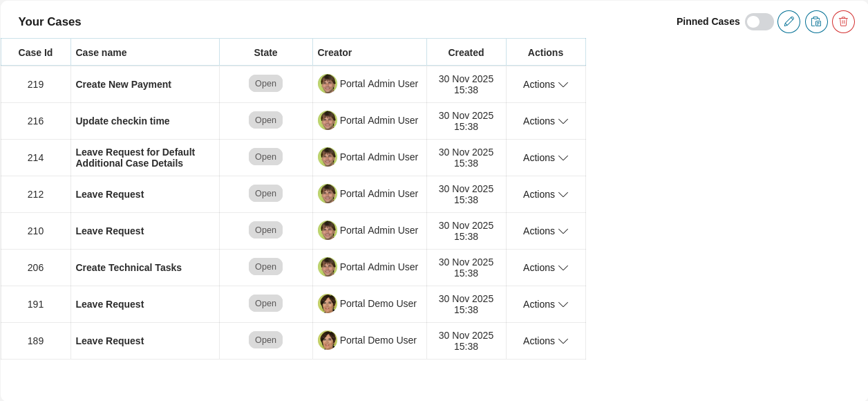Click creator avatar for case 219
868x401 pixels.
pyautogui.click(x=328, y=84)
